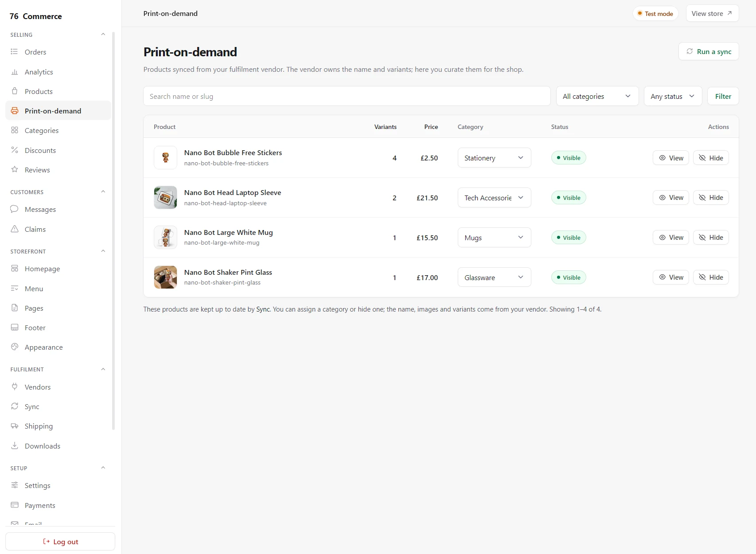View the Nano Bot Head Laptop Sleeve product
The image size is (756, 554).
pyautogui.click(x=671, y=198)
